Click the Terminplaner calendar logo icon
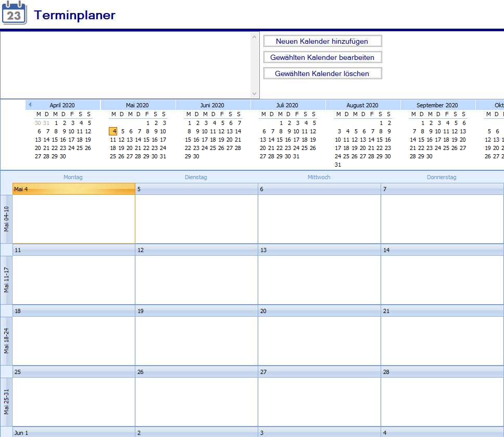The width and height of the screenshot is (504, 437). [x=14, y=13]
